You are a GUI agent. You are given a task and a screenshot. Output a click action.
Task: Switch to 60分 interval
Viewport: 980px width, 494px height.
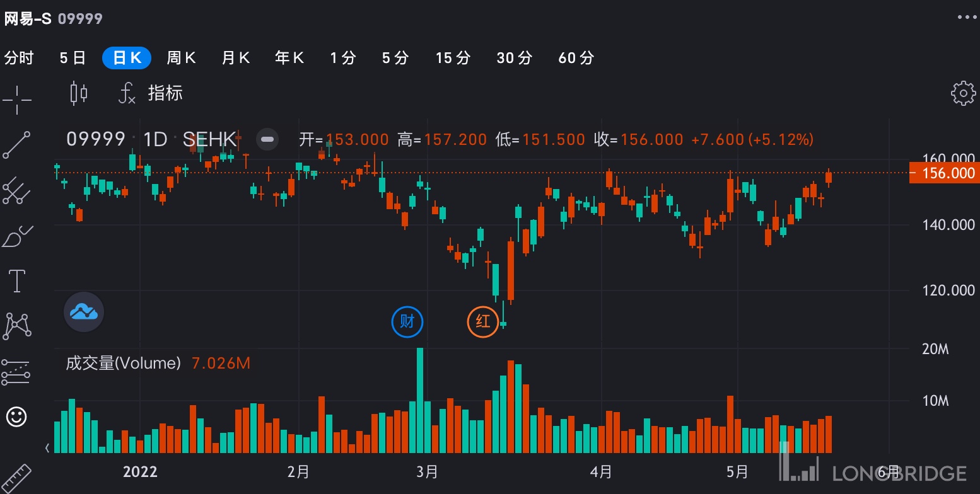[x=576, y=58]
